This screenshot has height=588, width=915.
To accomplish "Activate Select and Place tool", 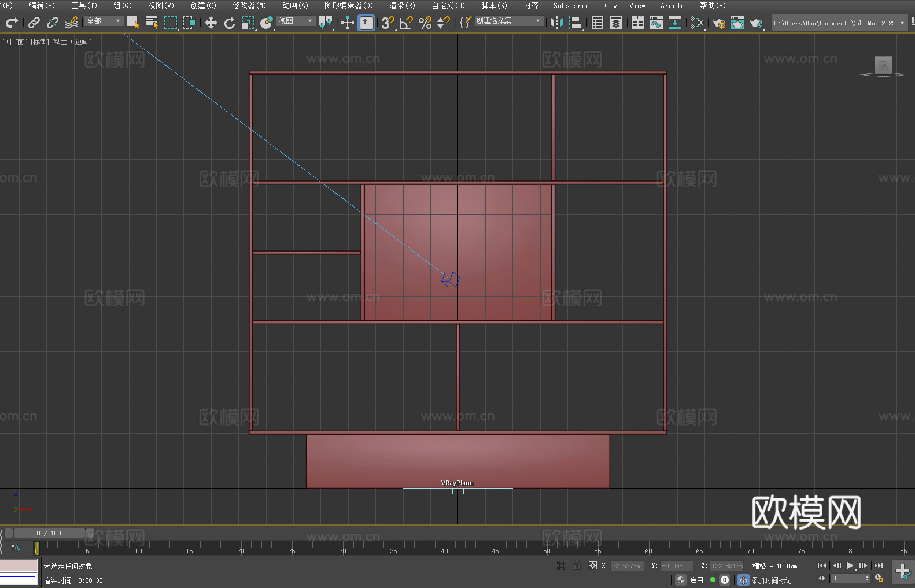I will click(x=267, y=23).
